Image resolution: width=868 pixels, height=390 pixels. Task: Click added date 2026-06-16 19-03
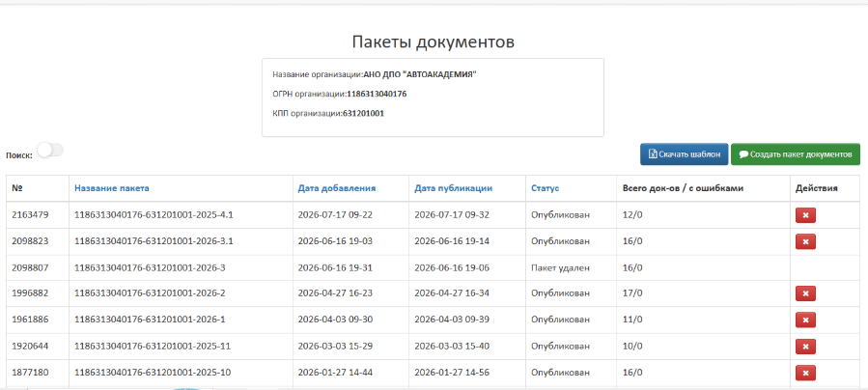point(335,241)
